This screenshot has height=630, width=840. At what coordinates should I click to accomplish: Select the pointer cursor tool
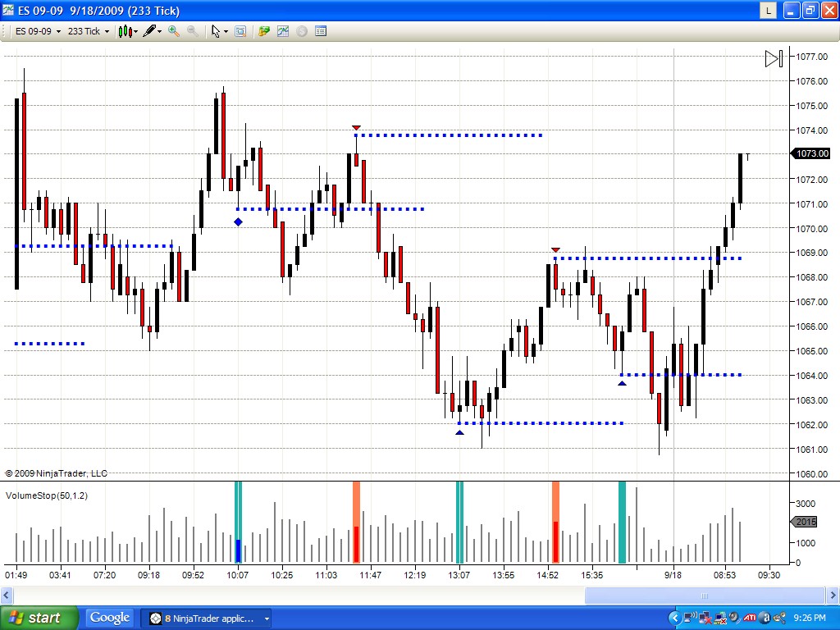216,31
